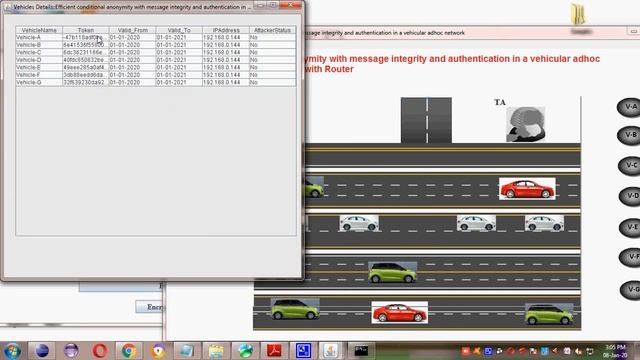Click Vehicle-F's IP address cell
Screen dimensions: 640x360
[226, 75]
